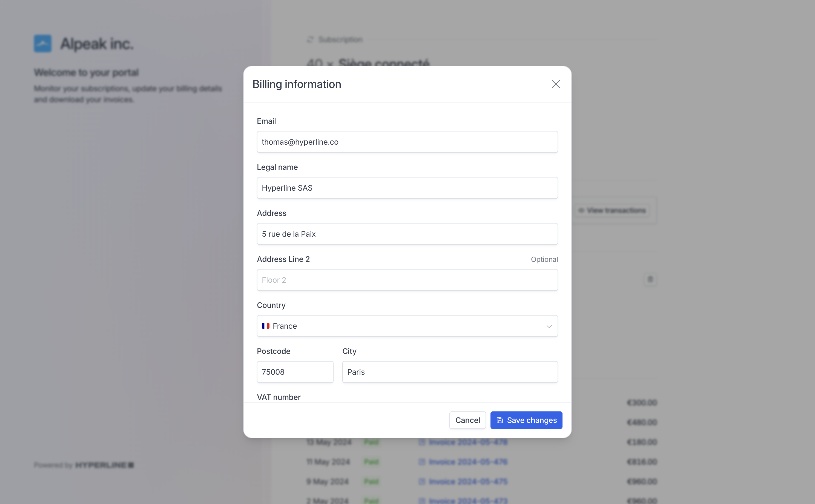
Task: Click the 'Welcome to your portal' heading
Action: [86, 72]
